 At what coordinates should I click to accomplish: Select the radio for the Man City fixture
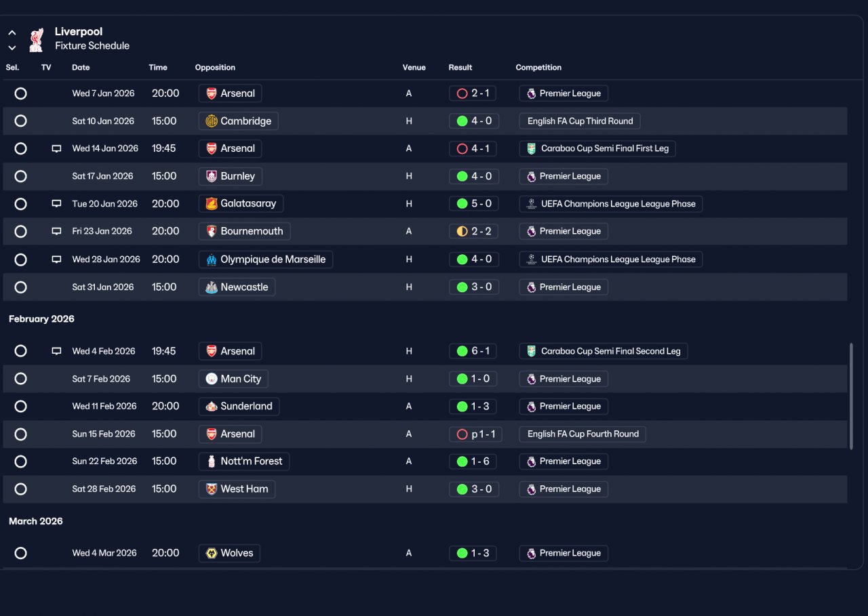click(20, 379)
